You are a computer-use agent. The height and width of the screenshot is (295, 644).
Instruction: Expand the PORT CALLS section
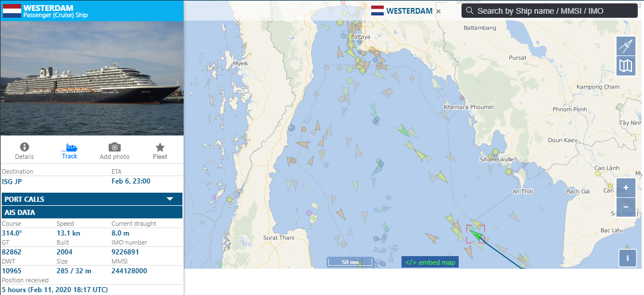pos(92,199)
